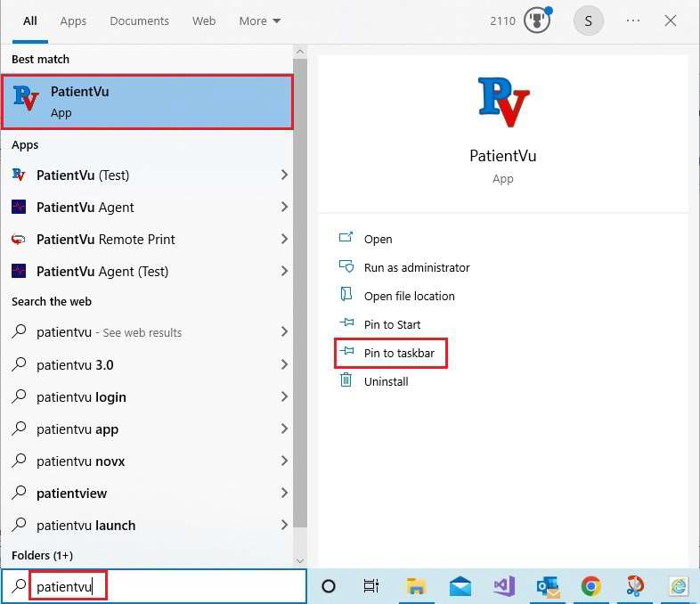Click the search magnifier icon in search box
The height and width of the screenshot is (604, 700).
coord(19,585)
